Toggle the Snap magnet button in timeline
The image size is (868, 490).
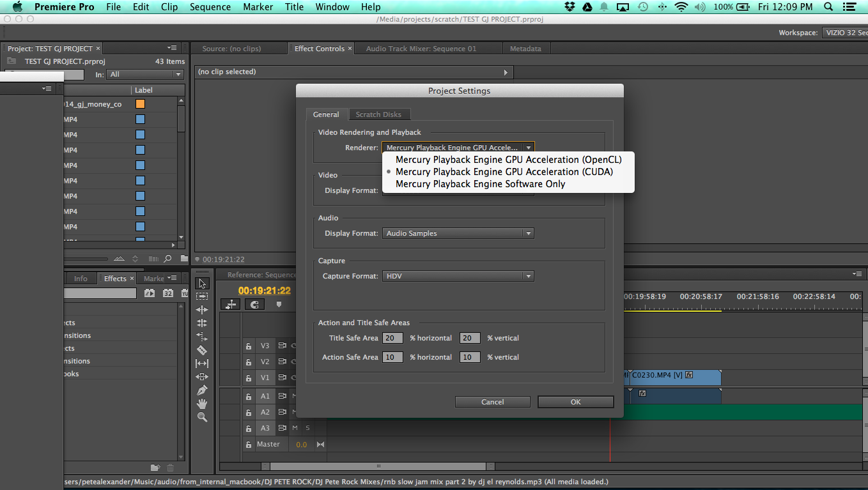pyautogui.click(x=254, y=305)
